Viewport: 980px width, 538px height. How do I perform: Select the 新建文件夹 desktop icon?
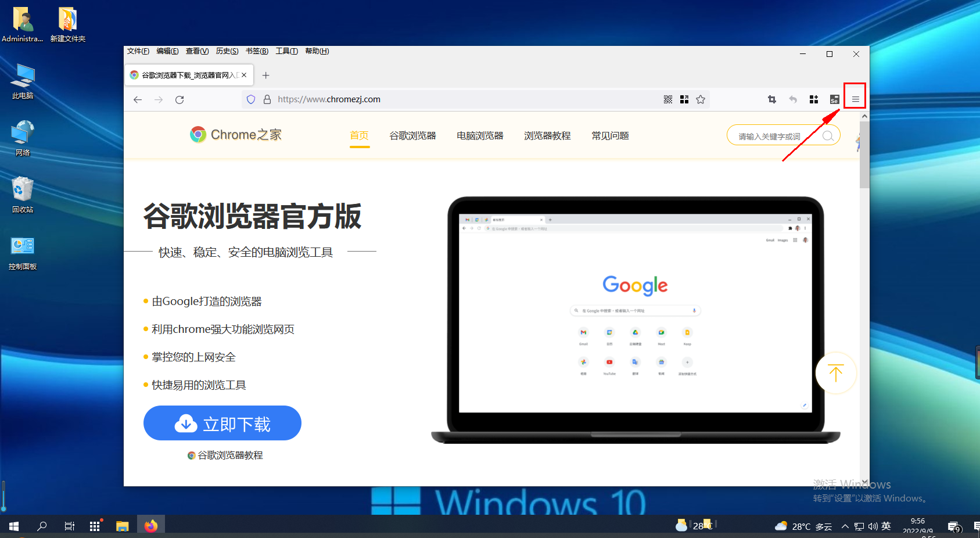pyautogui.click(x=68, y=25)
